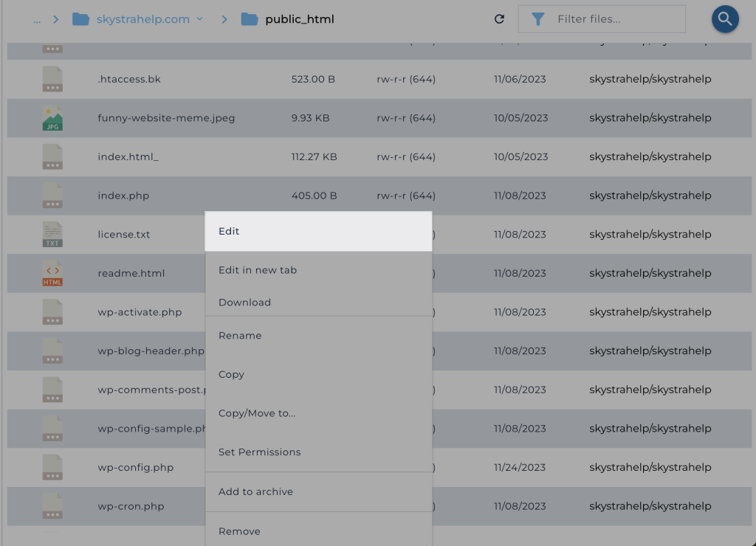Screen dimensions: 756x546
Task: Choose Edit from the context menu
Action: 229,231
